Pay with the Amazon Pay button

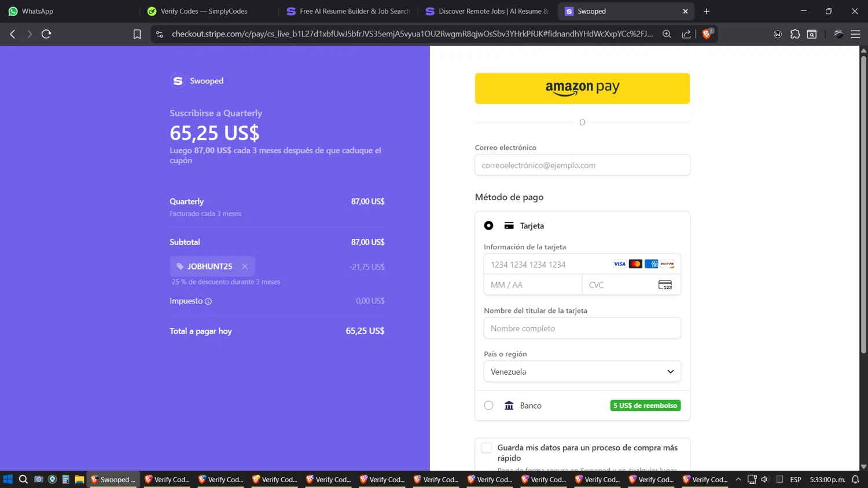pos(582,88)
